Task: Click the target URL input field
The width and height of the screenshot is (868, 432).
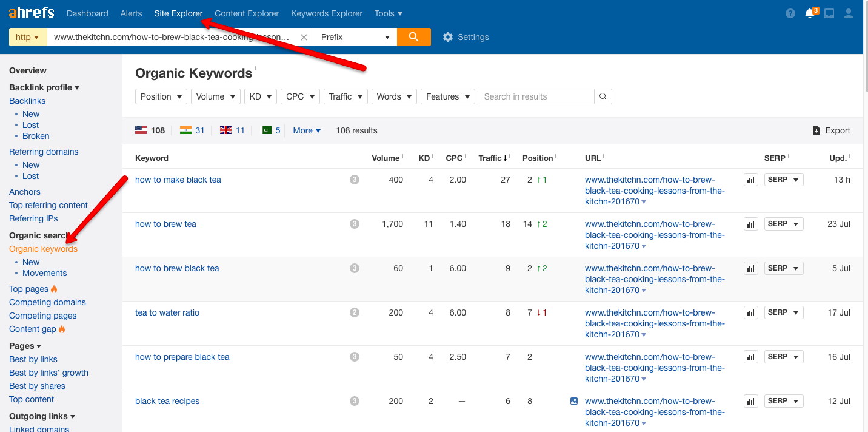Action: (172, 37)
